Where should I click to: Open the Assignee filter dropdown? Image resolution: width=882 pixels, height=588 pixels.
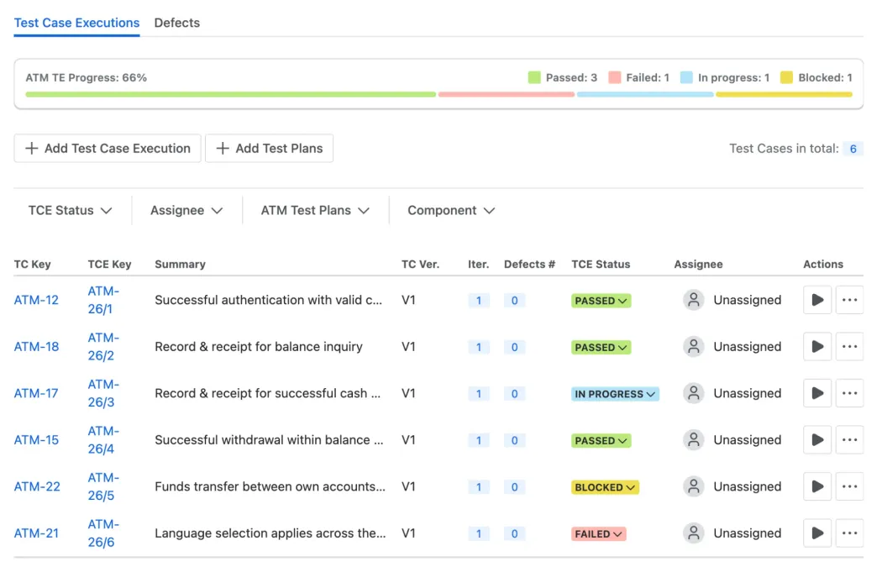[x=186, y=211]
